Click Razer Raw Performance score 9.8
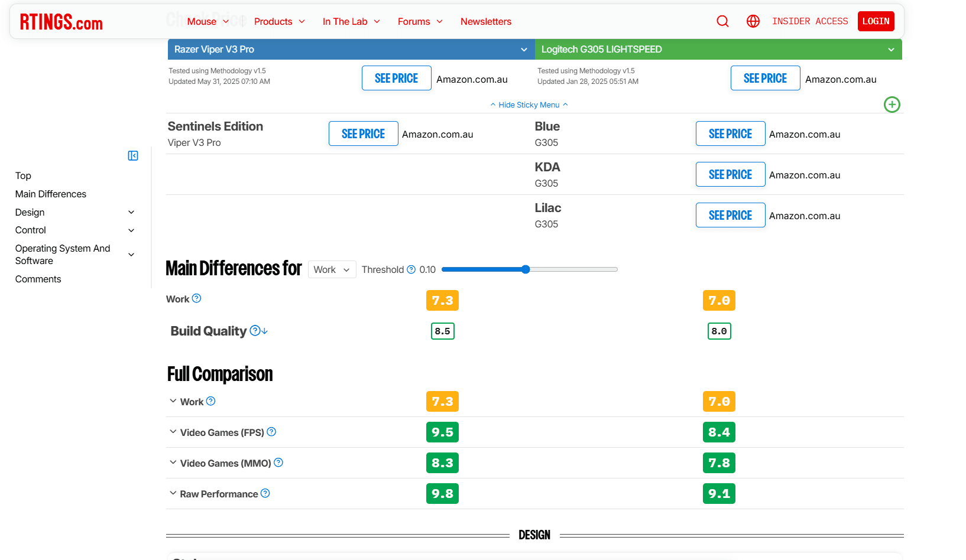The image size is (966, 560). (442, 493)
